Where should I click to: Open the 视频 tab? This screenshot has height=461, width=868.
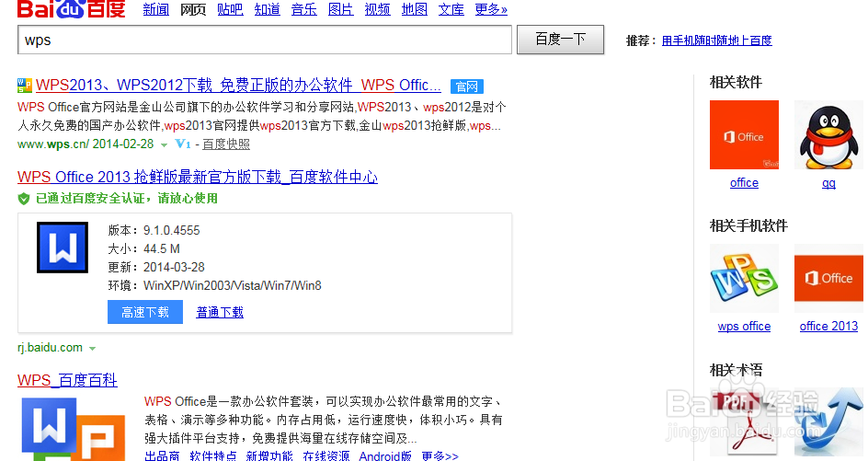[x=378, y=9]
